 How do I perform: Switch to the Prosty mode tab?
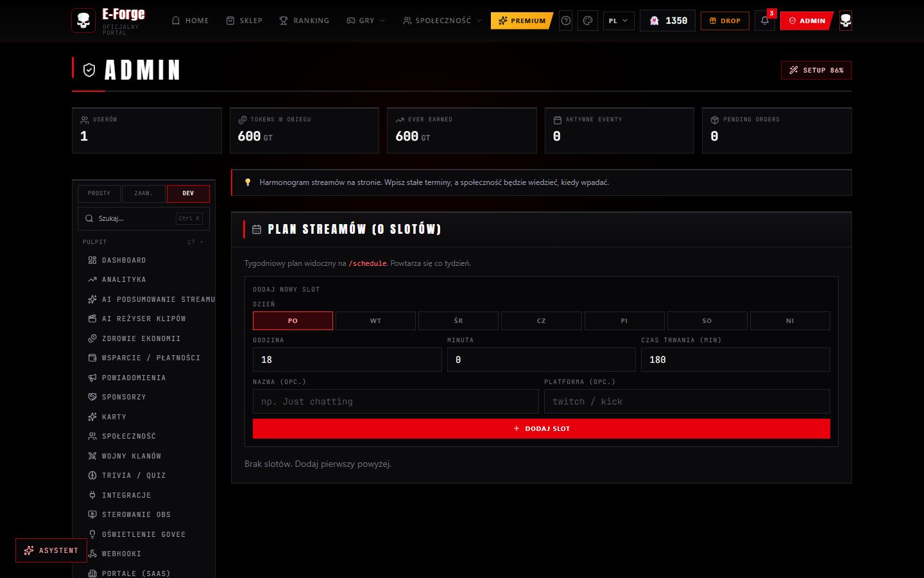point(99,193)
